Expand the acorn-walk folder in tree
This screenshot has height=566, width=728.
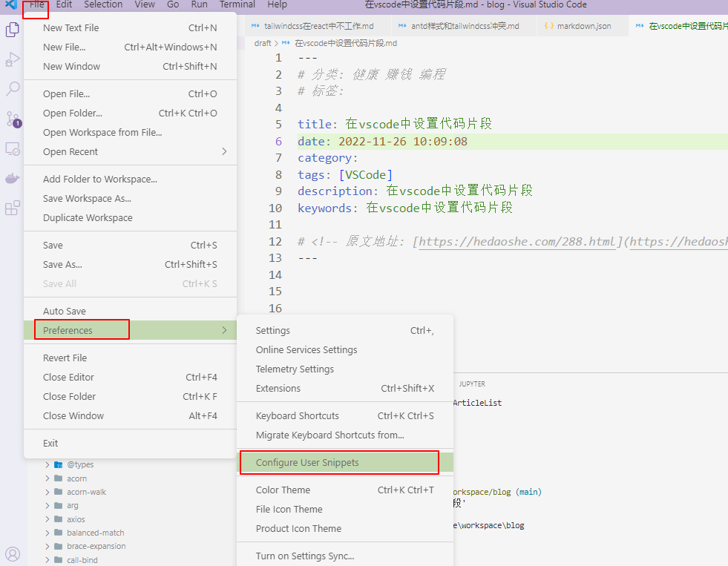click(x=48, y=492)
